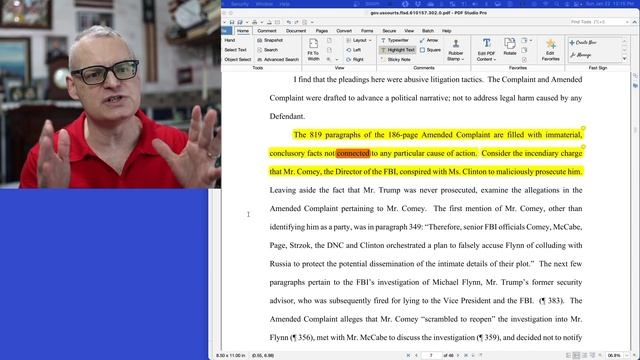
Task: Open the zoom level dropdown arrow
Action: [627, 356]
